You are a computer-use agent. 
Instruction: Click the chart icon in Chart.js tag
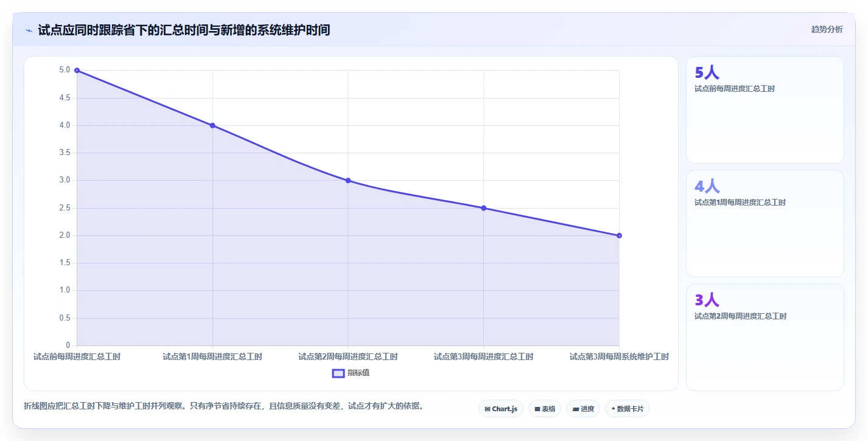click(488, 409)
